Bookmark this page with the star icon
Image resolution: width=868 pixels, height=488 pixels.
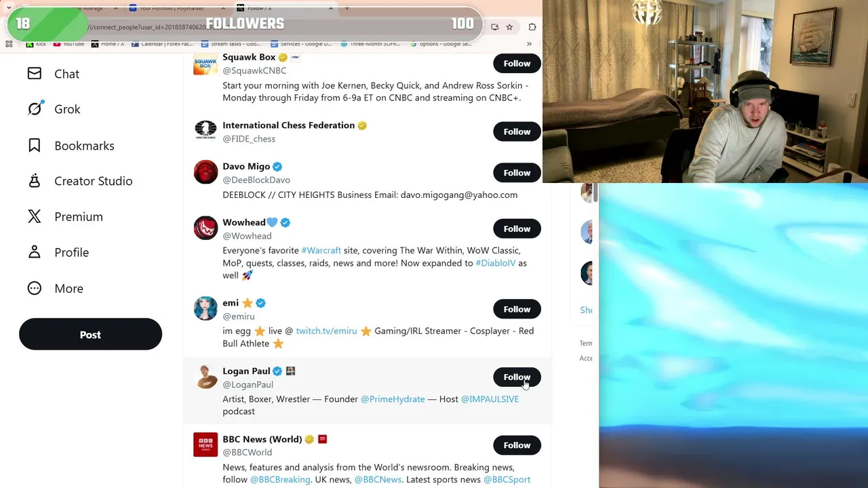tap(509, 27)
